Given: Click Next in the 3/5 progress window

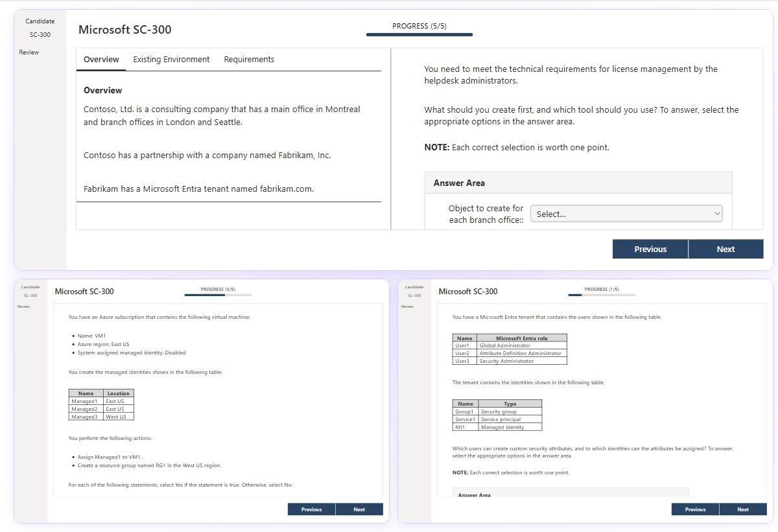Looking at the screenshot, I should pos(359,509).
